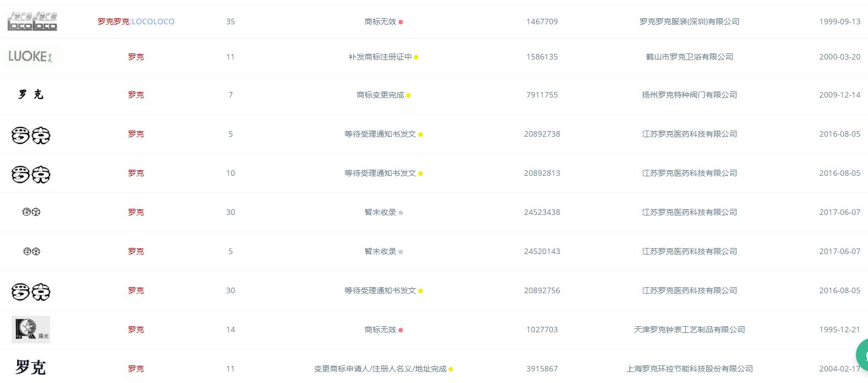Click the red status dot beside 商标无效

(x=402, y=21)
